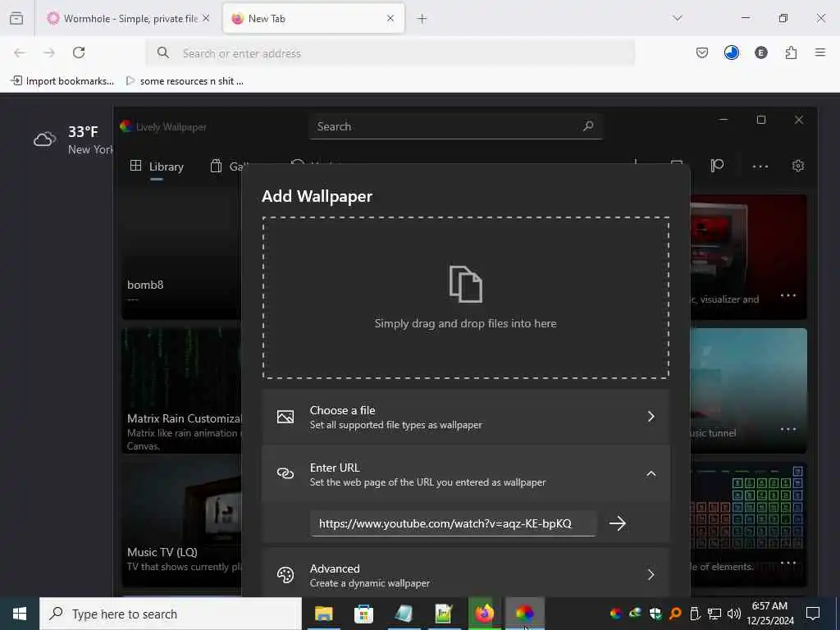Click the Lively Wallpaper search box
The image size is (840, 630).
[455, 126]
